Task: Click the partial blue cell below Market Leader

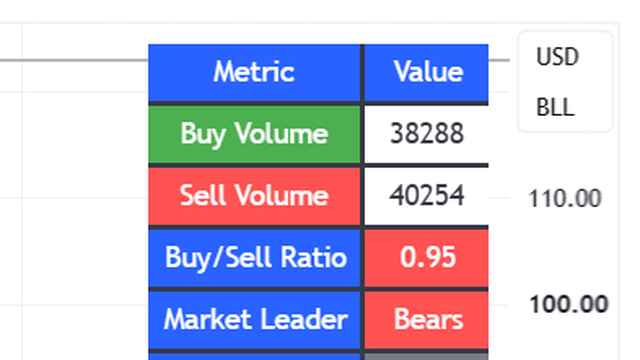Action: [254, 357]
